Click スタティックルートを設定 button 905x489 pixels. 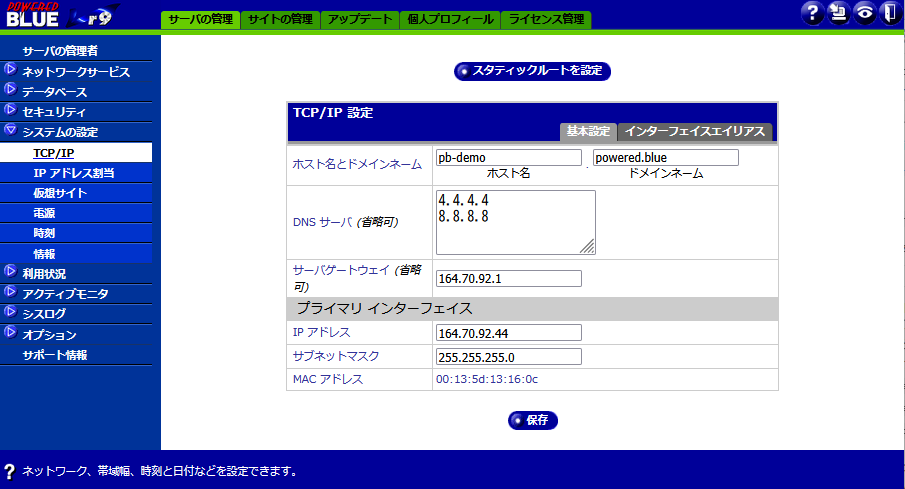(x=532, y=71)
